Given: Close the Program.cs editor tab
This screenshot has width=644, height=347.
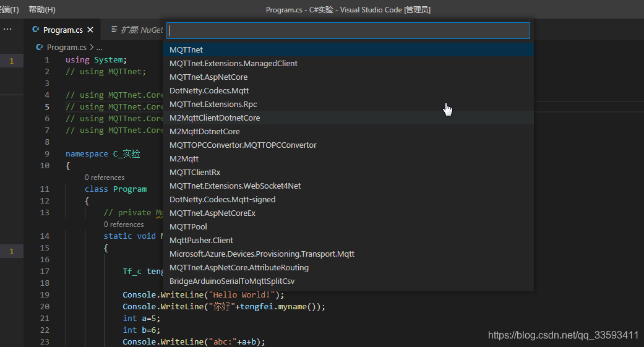Looking at the screenshot, I should point(90,30).
